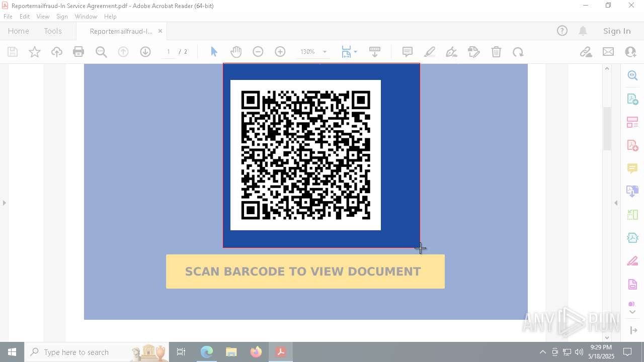Open the Window menu
Screen dimensions: 644x362
(x=86, y=17)
